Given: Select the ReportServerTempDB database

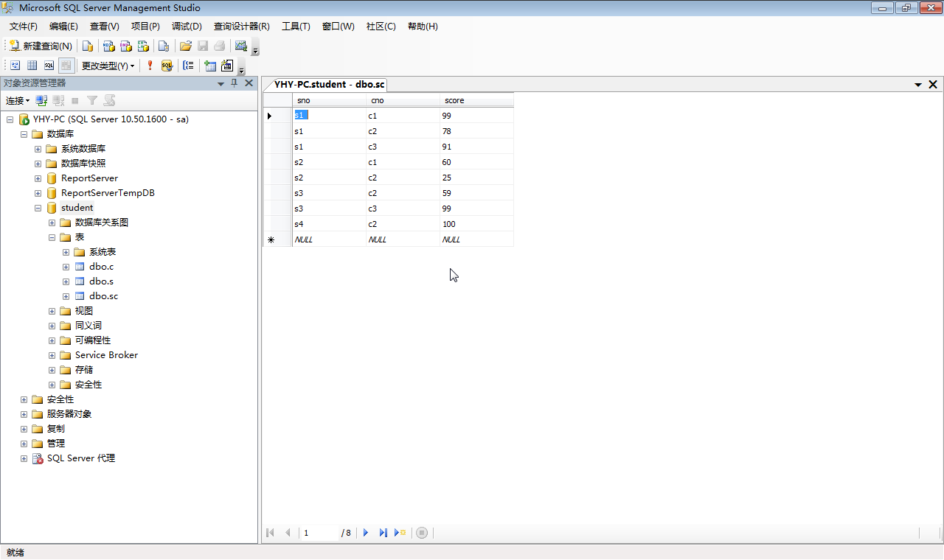Looking at the screenshot, I should pos(108,193).
